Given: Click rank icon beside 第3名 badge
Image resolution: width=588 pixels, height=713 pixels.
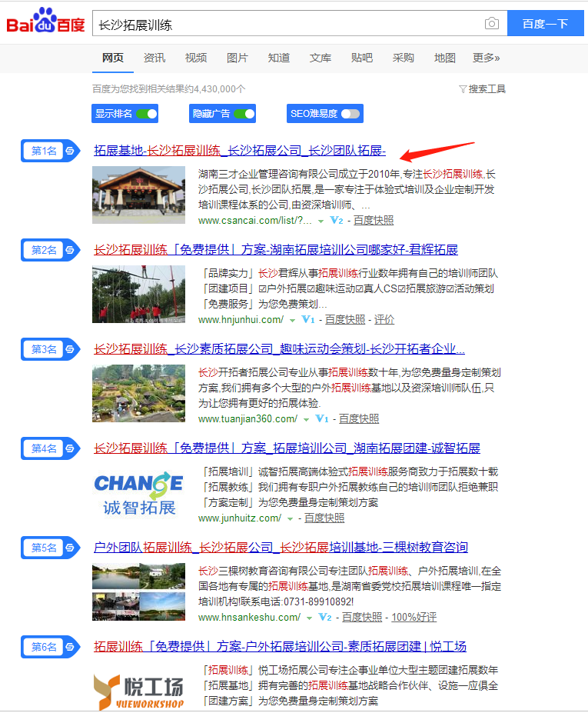Looking at the screenshot, I should (x=70, y=349).
